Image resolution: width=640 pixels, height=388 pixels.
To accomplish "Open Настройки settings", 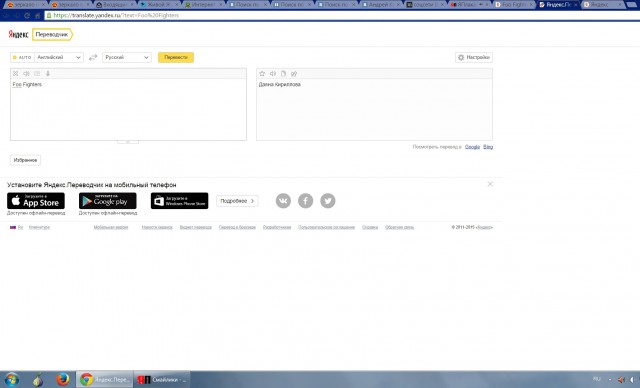I will click(474, 57).
